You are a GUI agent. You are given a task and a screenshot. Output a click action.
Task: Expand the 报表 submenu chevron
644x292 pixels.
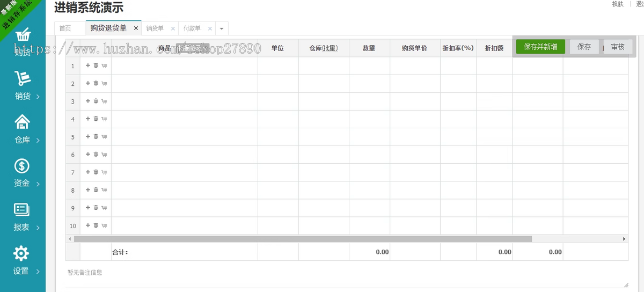(x=38, y=228)
